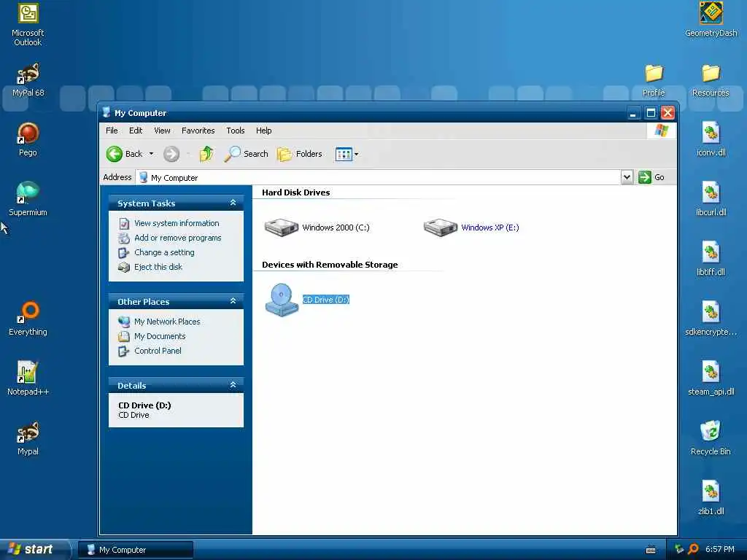The height and width of the screenshot is (560, 747).
Task: Click the Go button
Action: (x=651, y=177)
